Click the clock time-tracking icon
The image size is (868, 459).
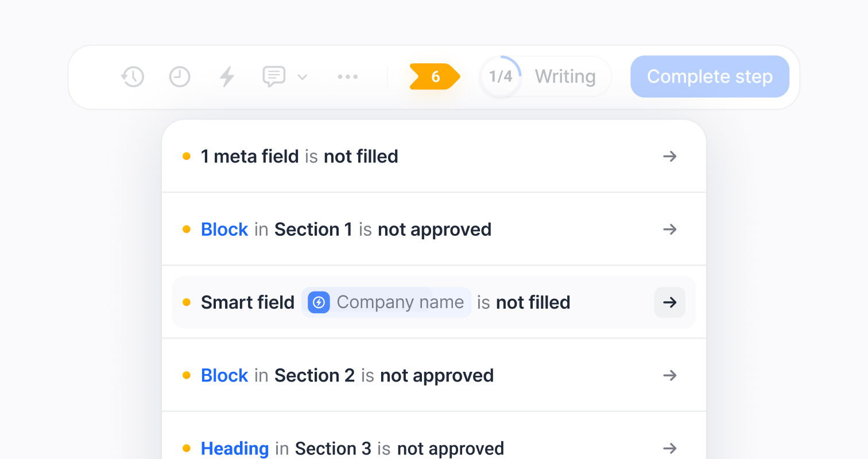tap(180, 77)
